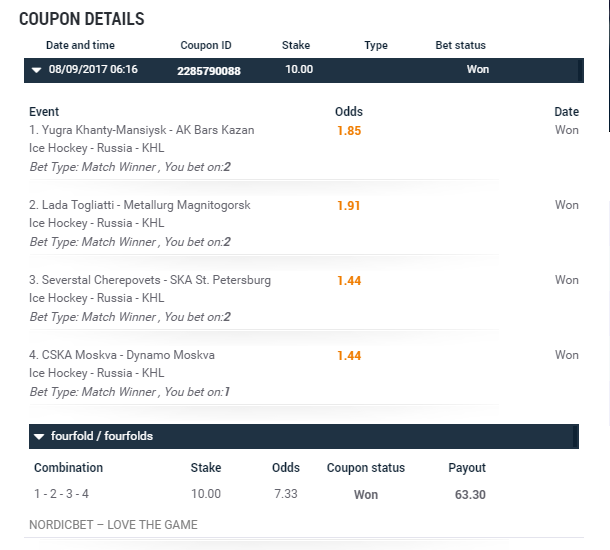Open Yugra Khanty-Mansiysk - AK Bars Kazan event
Screen dimensions: 610x550
[141, 130]
